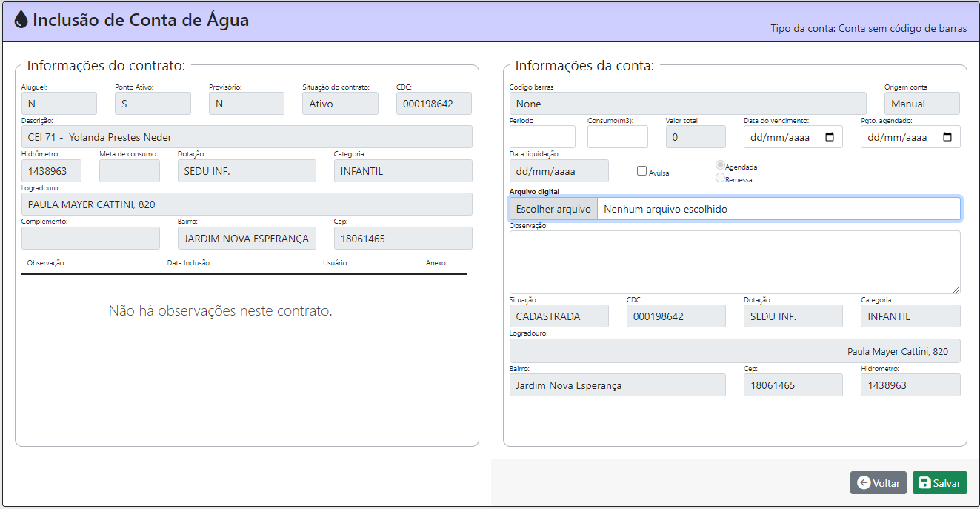
Task: Click the 'Observação' column header in contract table
Action: (x=45, y=263)
